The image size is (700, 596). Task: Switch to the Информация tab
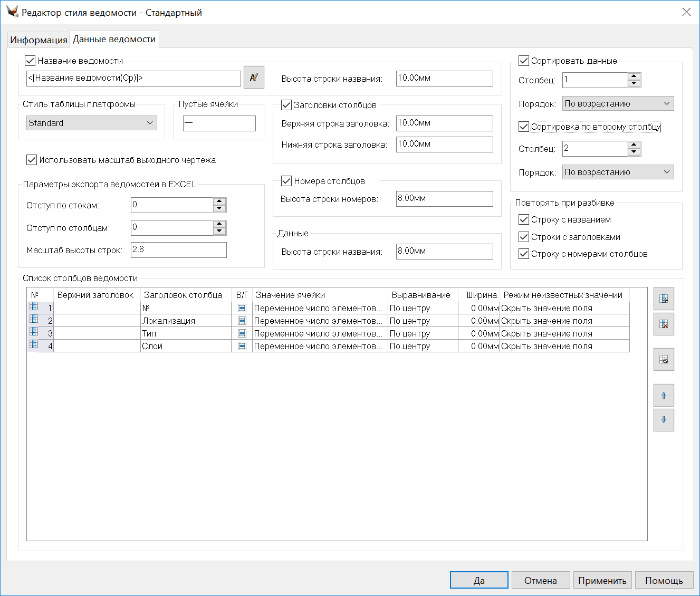pyautogui.click(x=39, y=40)
